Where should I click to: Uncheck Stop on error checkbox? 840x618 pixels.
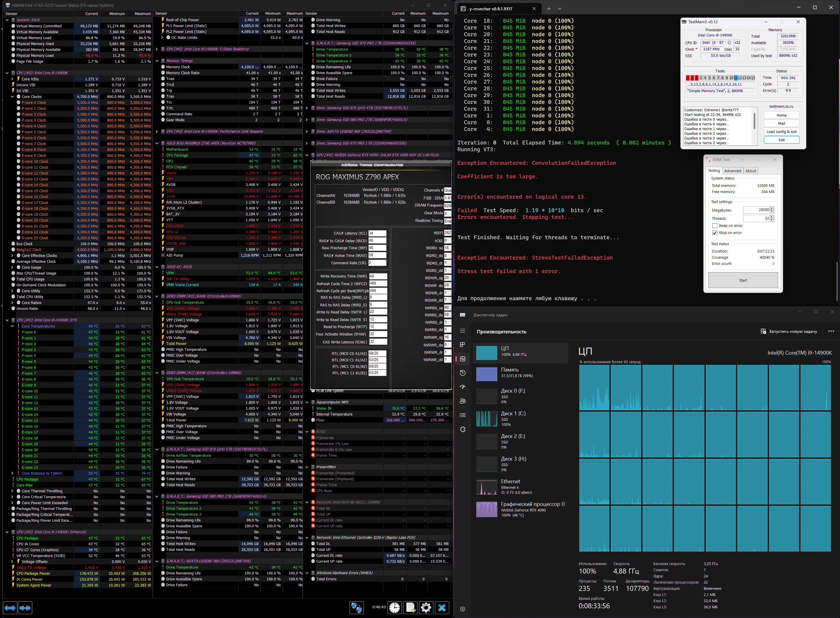715,233
